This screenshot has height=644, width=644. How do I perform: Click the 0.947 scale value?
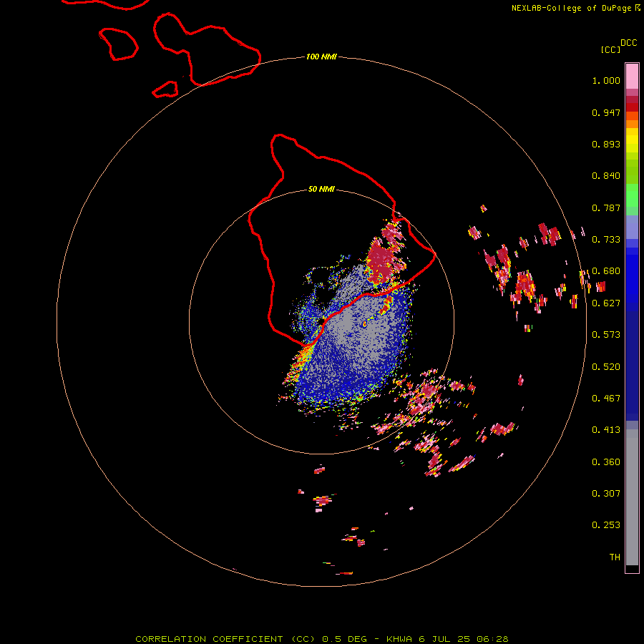[606, 112]
